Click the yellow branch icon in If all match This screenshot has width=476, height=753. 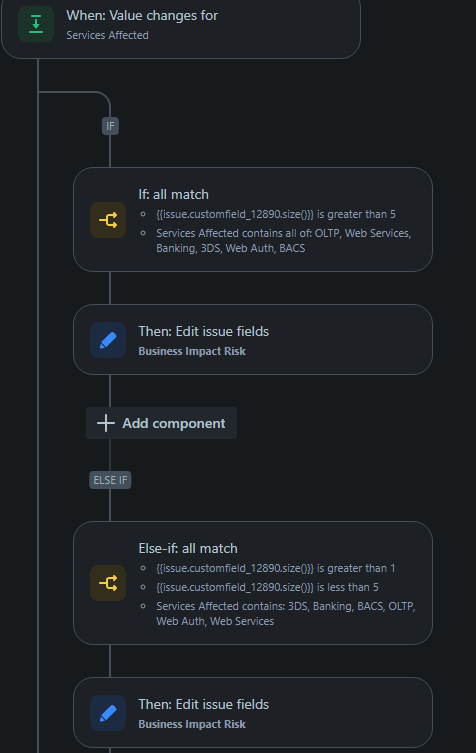(108, 220)
